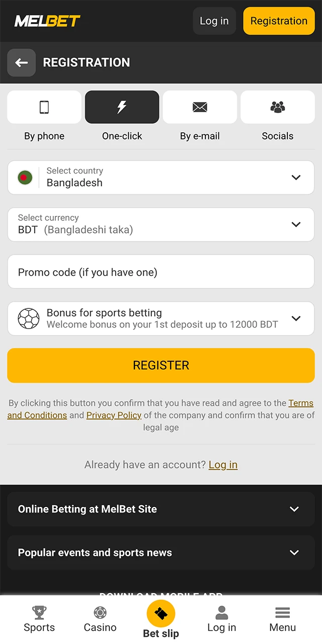Open the Terms and Conditions link
The height and width of the screenshot is (644, 322).
[301, 403]
